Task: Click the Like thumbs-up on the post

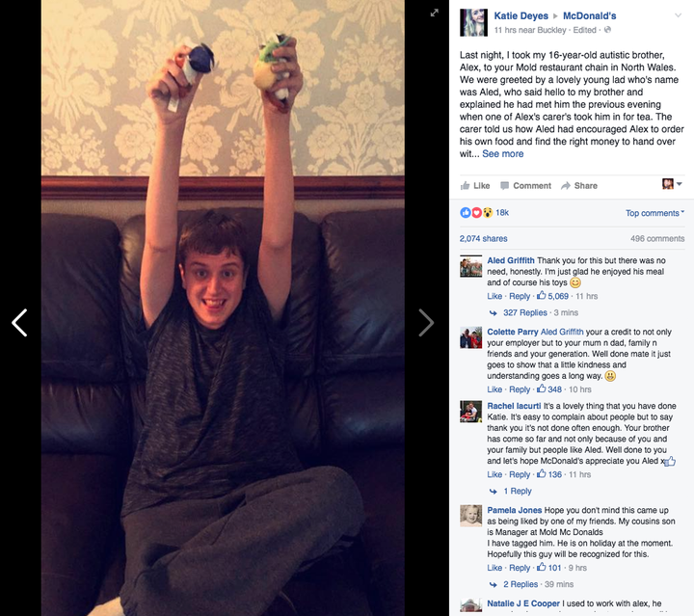Action: 475,186
